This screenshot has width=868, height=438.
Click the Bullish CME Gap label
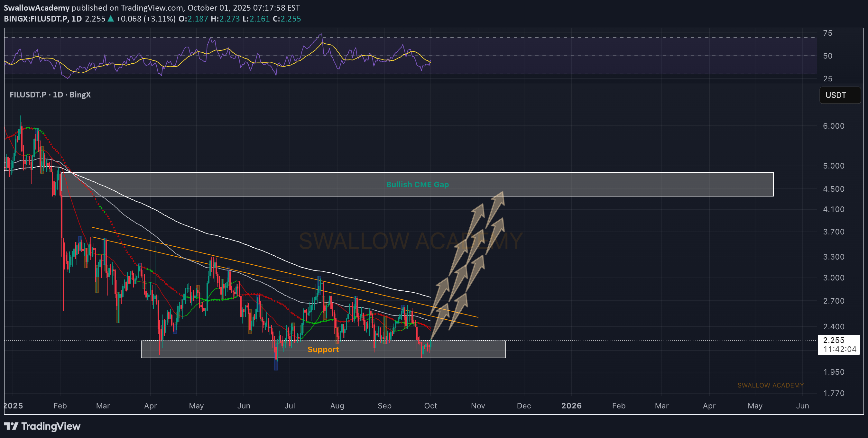(x=417, y=185)
